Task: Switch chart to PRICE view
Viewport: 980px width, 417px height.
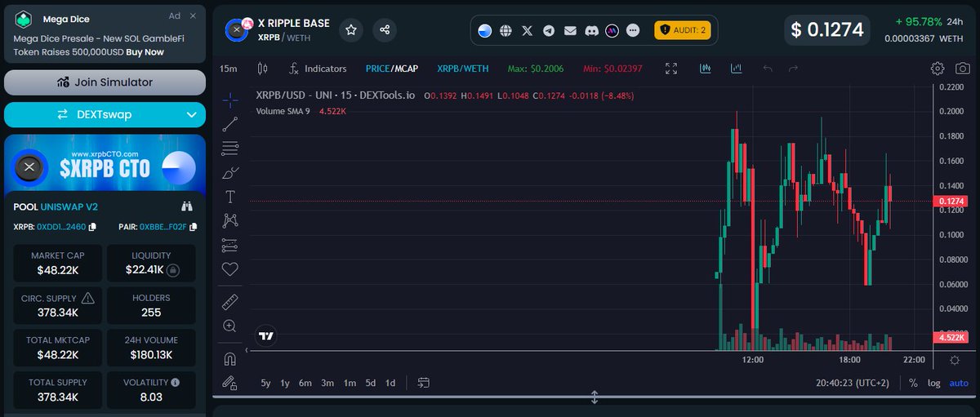Action: pyautogui.click(x=378, y=69)
